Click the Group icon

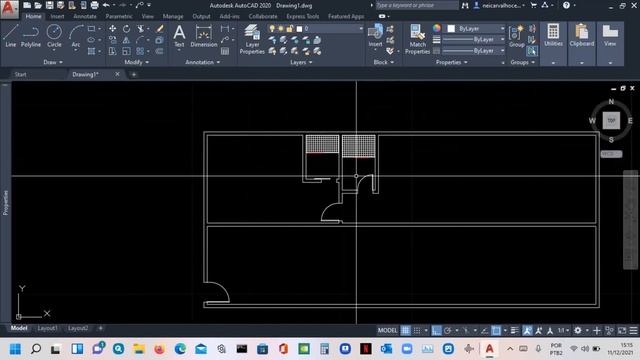pos(517,36)
